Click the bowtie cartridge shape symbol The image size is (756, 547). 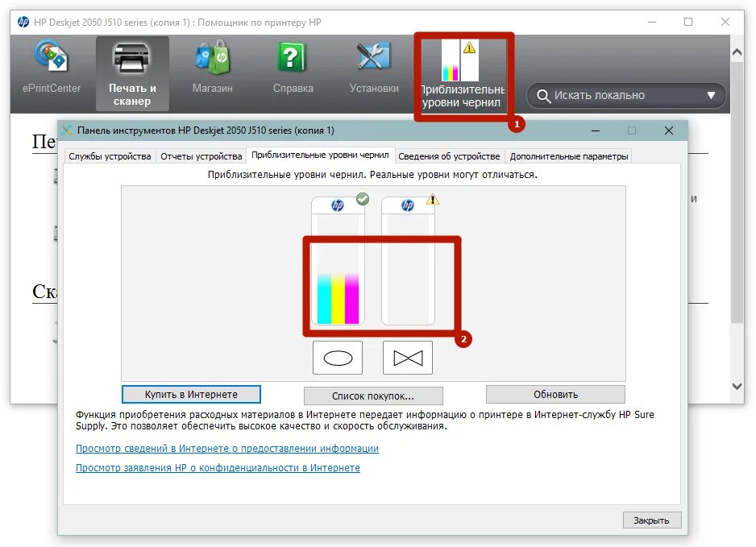pos(408,358)
